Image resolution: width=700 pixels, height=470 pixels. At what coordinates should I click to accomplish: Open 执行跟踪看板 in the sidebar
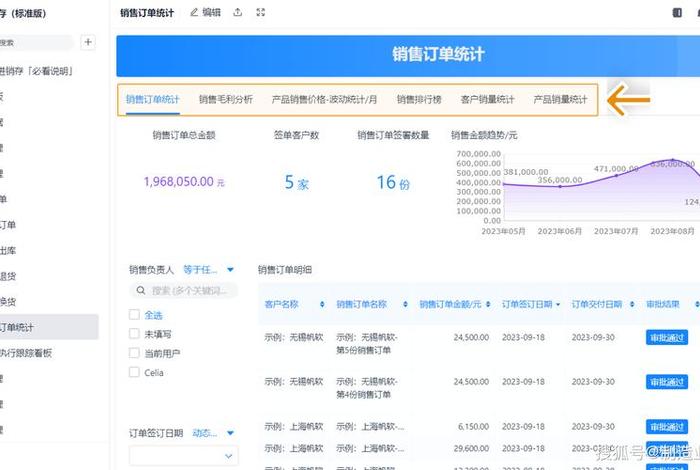click(26, 353)
